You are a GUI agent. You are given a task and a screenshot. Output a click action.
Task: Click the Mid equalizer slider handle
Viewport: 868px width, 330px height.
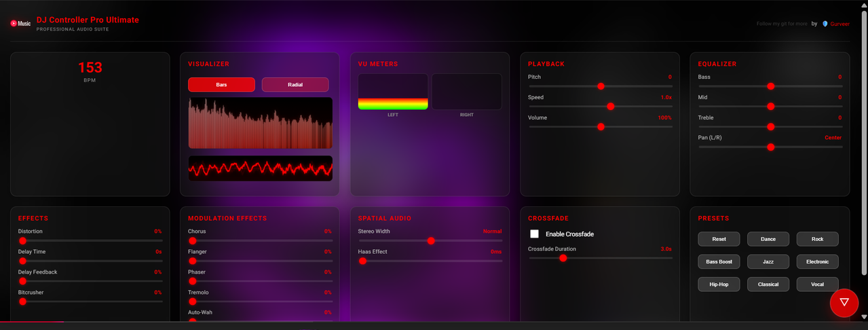pos(770,107)
